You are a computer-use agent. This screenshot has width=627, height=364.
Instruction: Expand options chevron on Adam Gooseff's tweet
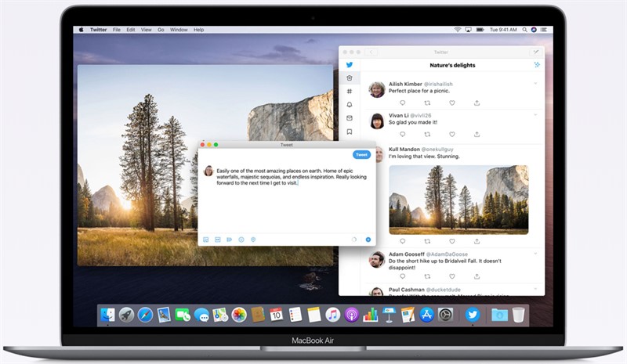click(x=535, y=254)
